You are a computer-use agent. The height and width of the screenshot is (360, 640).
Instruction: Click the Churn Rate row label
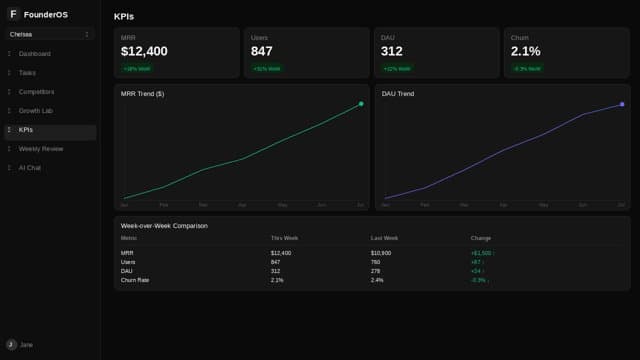(135, 280)
